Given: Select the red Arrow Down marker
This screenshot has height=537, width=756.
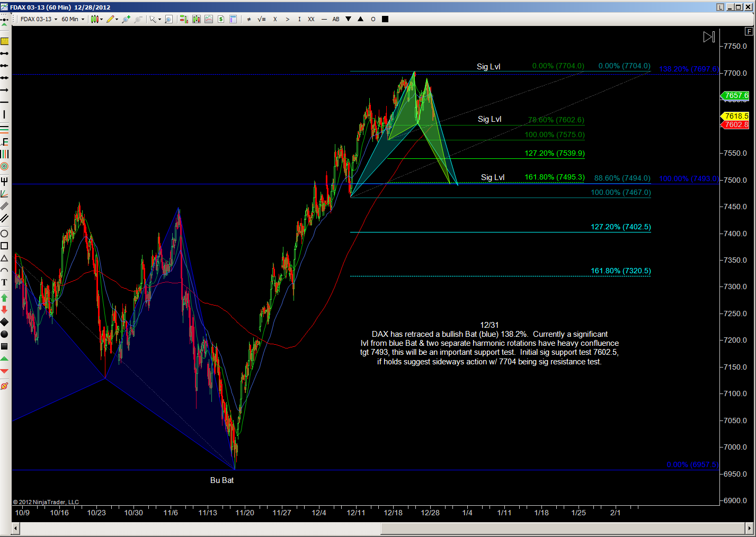Looking at the screenshot, I should (x=4, y=310).
